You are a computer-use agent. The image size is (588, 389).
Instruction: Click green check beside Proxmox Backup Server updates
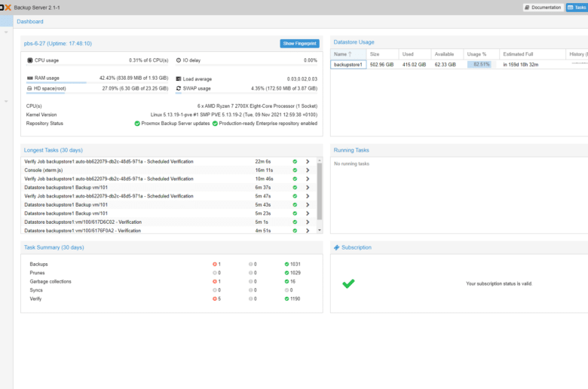click(137, 124)
